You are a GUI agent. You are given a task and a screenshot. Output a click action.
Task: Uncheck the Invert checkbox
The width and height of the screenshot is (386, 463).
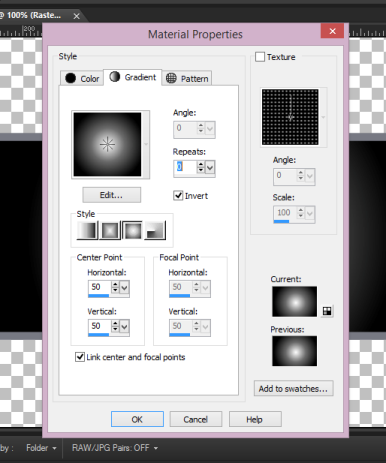tap(178, 195)
